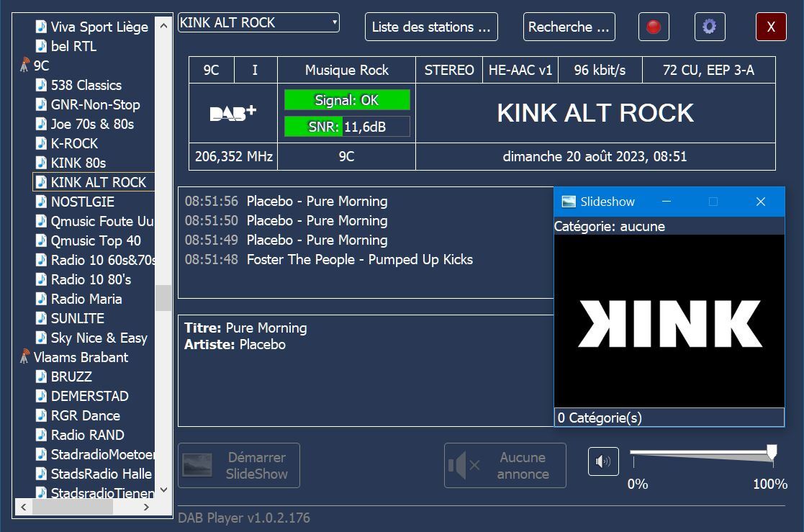Click the SNR 11,6dB level bar
This screenshot has width=804, height=532.
coord(347,127)
